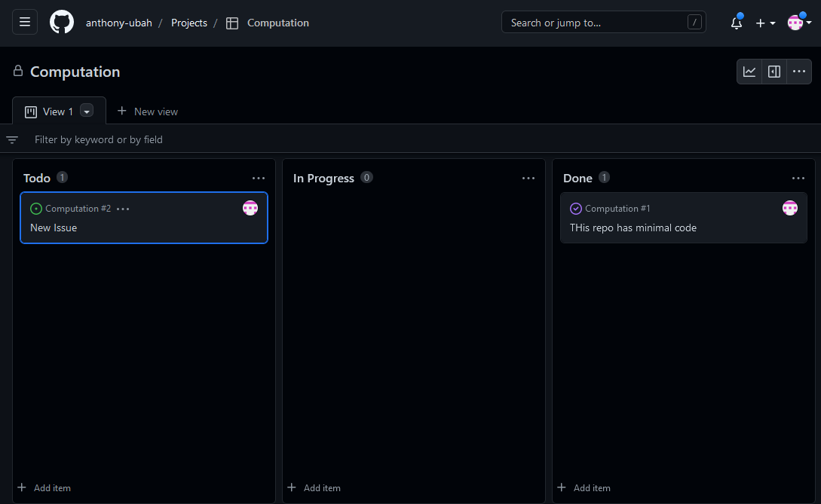821x504 pixels.
Task: Open the user profile avatar menu
Action: click(x=798, y=23)
